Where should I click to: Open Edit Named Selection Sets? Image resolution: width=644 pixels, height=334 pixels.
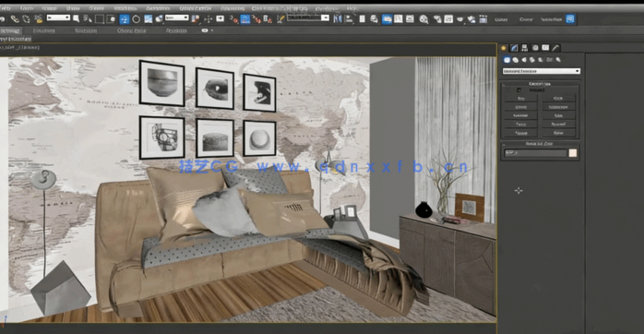(280, 18)
